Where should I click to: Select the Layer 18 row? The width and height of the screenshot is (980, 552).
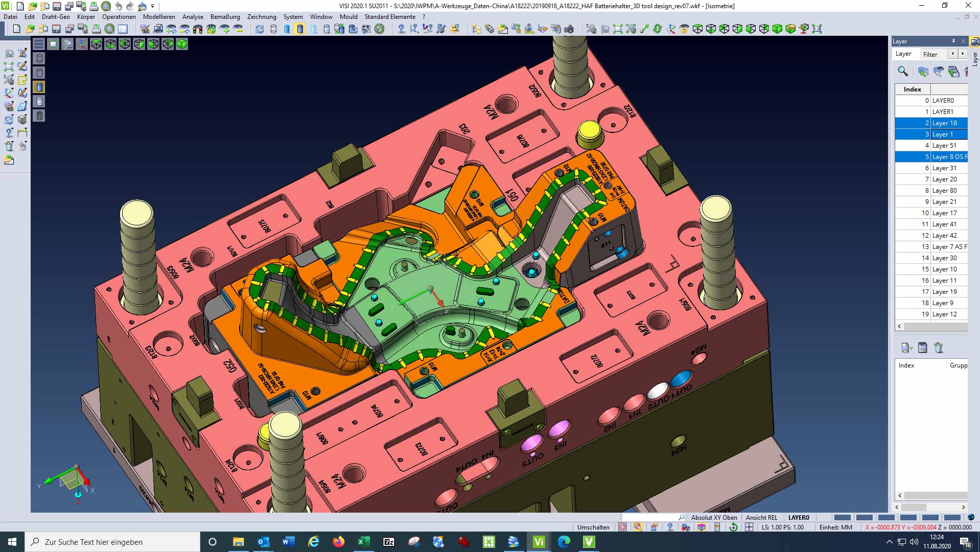click(931, 123)
